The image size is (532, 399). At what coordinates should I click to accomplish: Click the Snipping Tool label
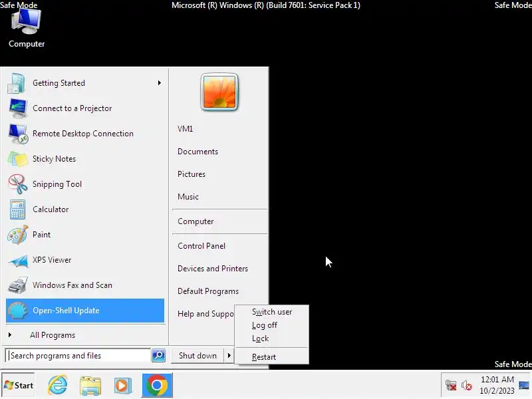point(57,184)
